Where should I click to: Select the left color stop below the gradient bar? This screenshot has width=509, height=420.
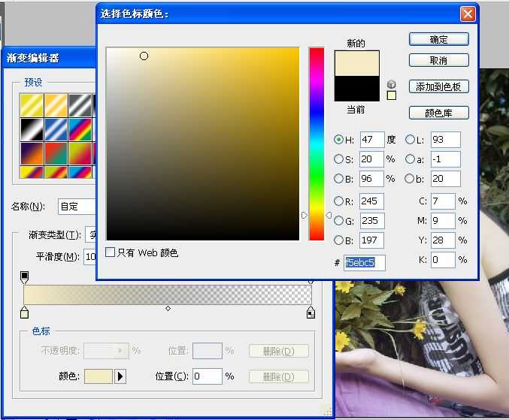click(24, 313)
